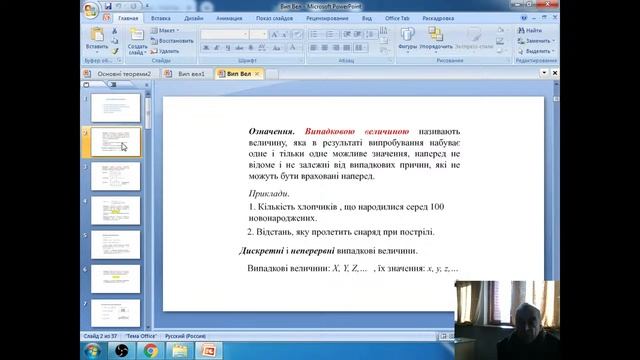
Task: Decrease font size with the small A icon
Action: [x=284, y=35]
